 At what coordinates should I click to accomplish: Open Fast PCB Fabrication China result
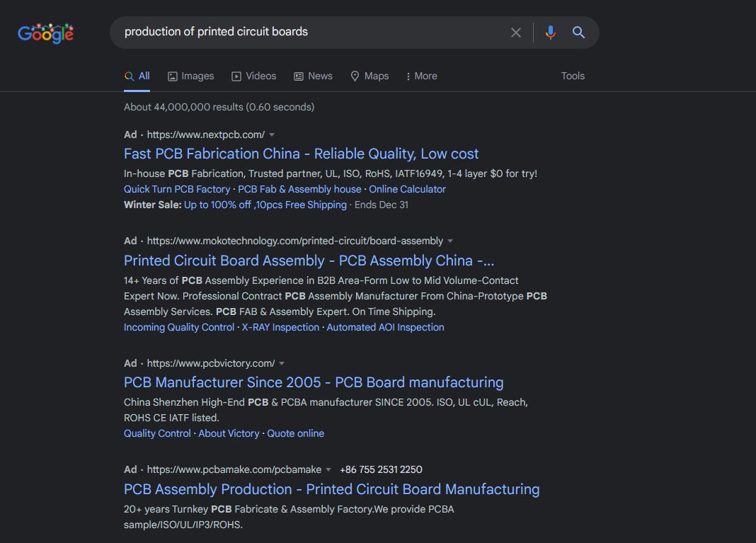click(301, 154)
